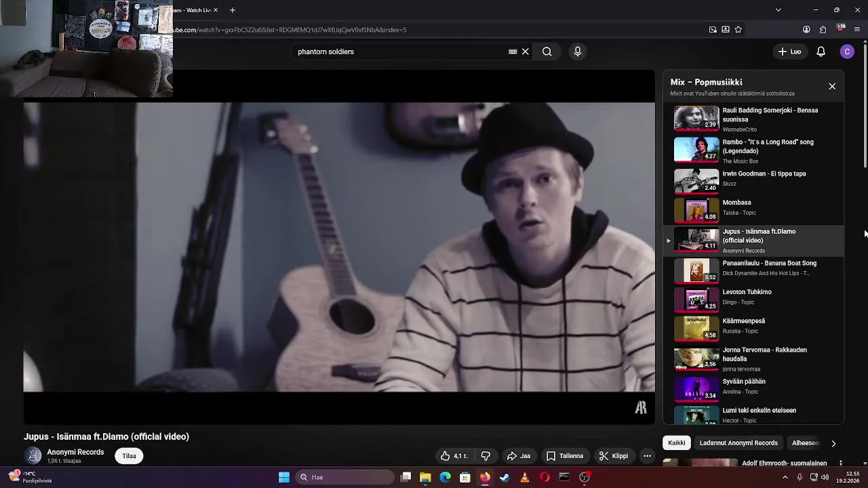868x488 pixels.
Task: Play Syvään päähän by Anniina
Action: coord(753,388)
